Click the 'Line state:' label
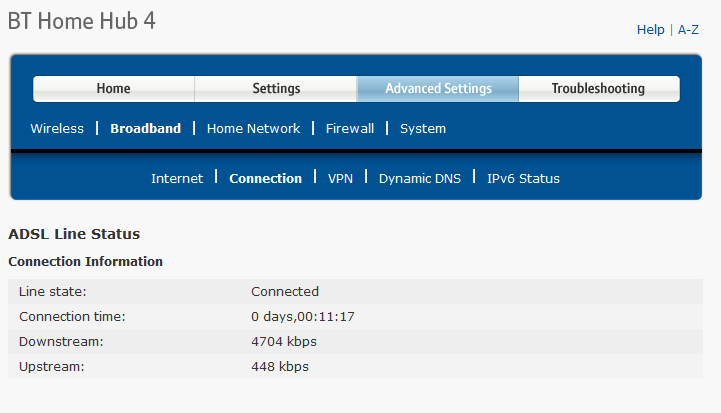This screenshot has width=721, height=413. (53, 292)
